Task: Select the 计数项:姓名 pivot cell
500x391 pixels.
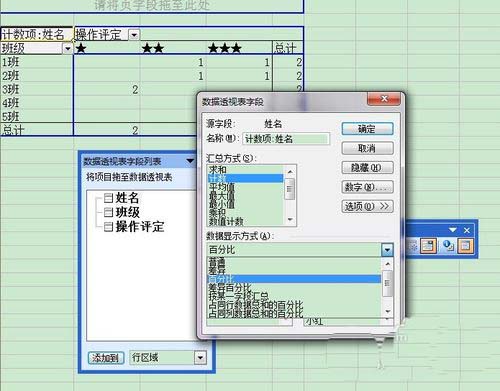Action: pyautogui.click(x=37, y=34)
